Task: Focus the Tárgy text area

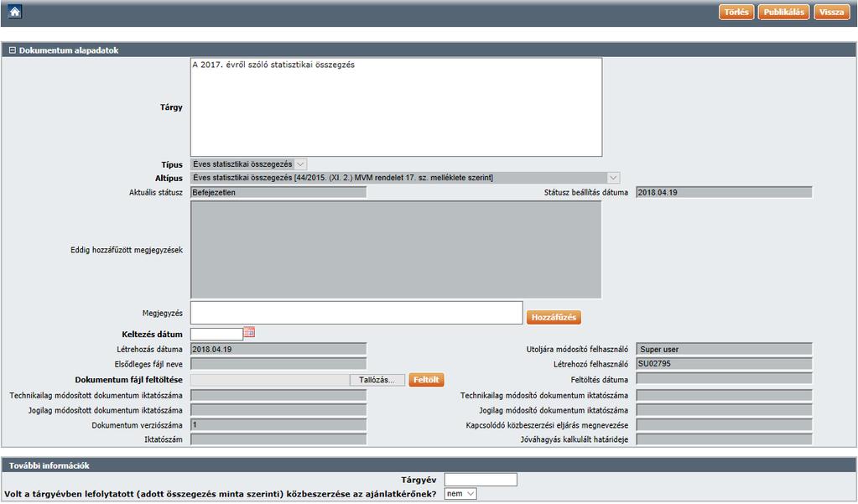Action: point(396,107)
